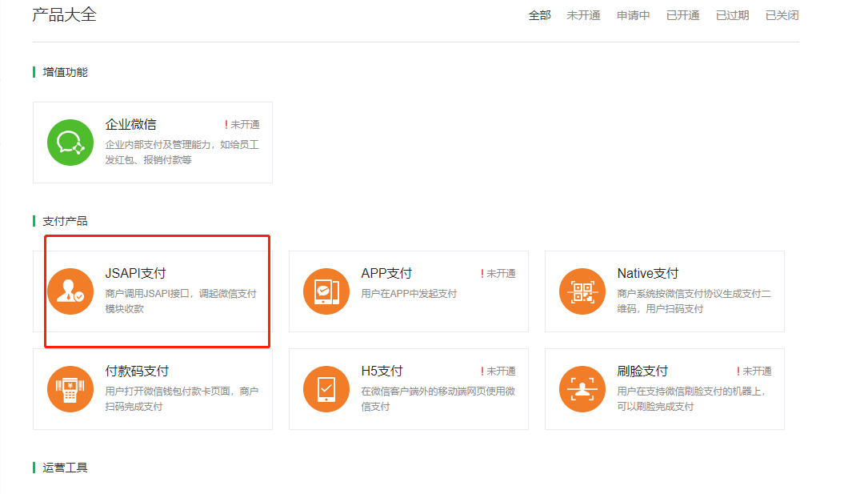Switch to the 全部 filter tab

pyautogui.click(x=540, y=15)
